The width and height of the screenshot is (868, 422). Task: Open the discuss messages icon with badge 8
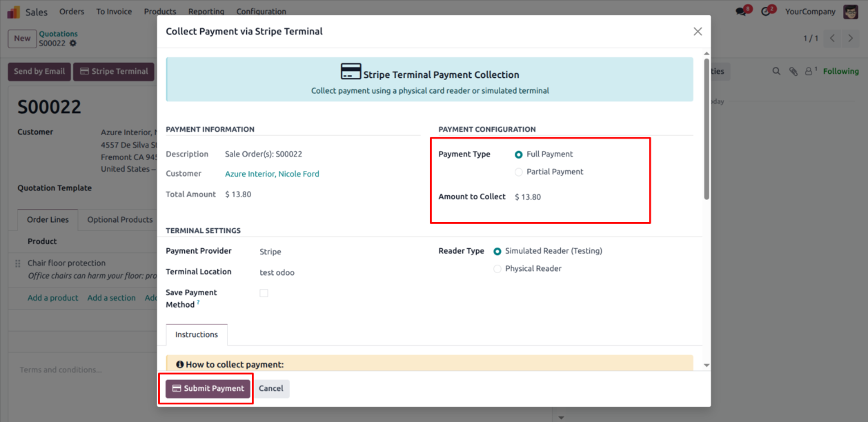coord(742,12)
